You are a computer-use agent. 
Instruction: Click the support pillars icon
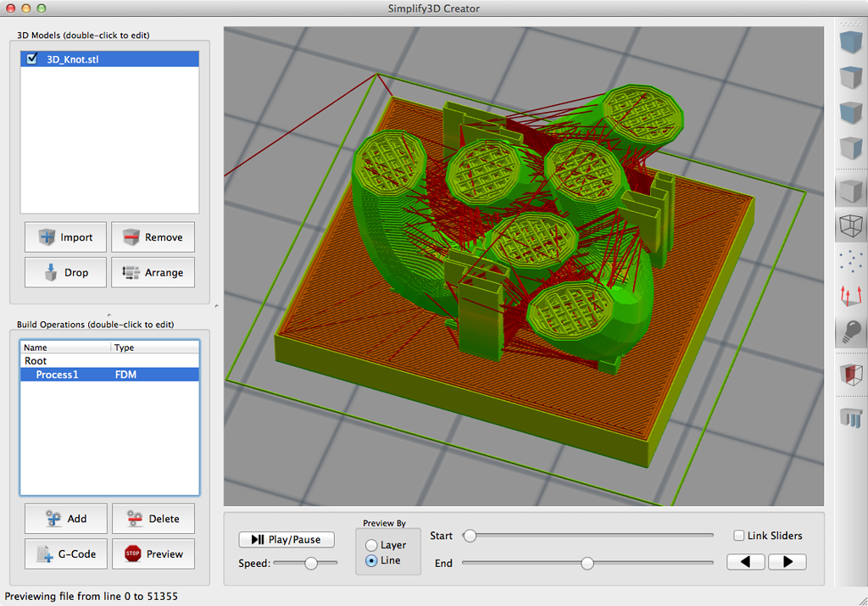coord(849,417)
